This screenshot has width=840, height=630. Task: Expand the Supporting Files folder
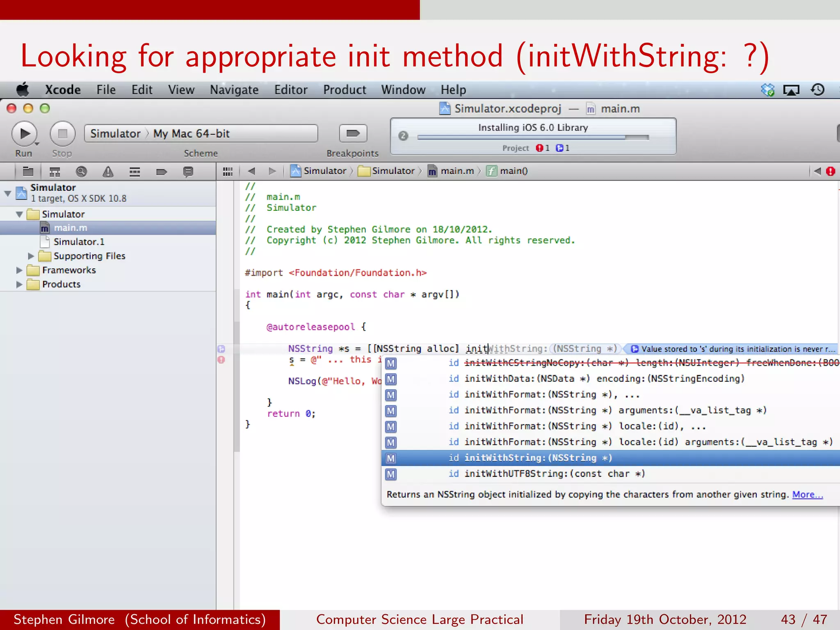tap(31, 256)
